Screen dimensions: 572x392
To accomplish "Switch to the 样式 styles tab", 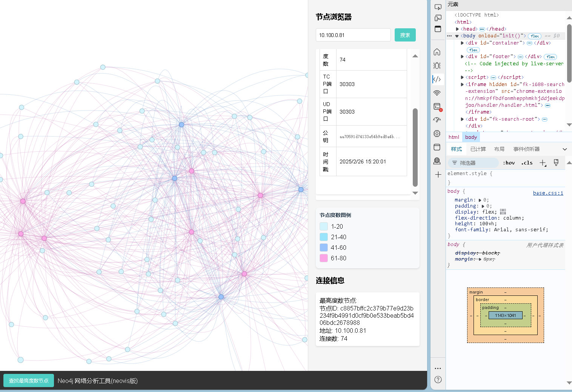I will click(457, 149).
